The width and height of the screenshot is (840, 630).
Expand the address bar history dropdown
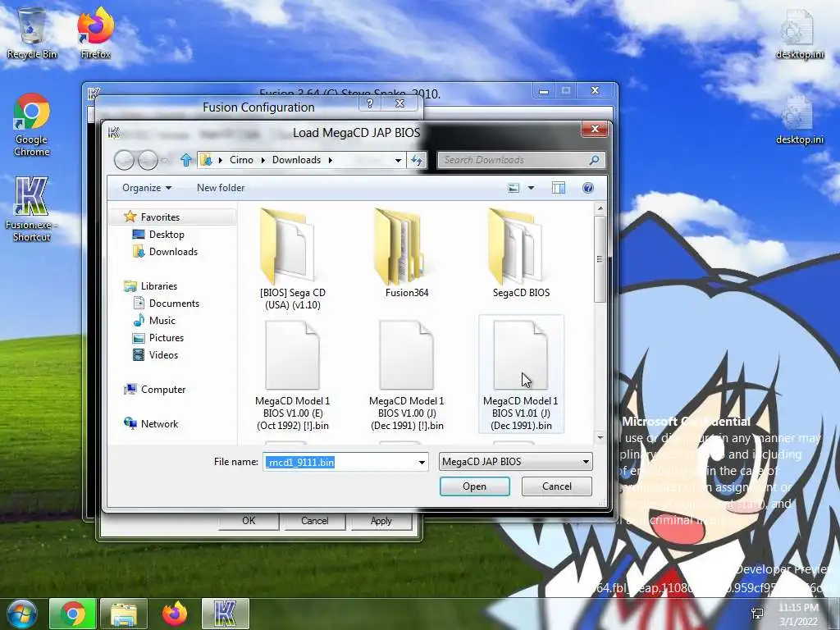tap(398, 160)
